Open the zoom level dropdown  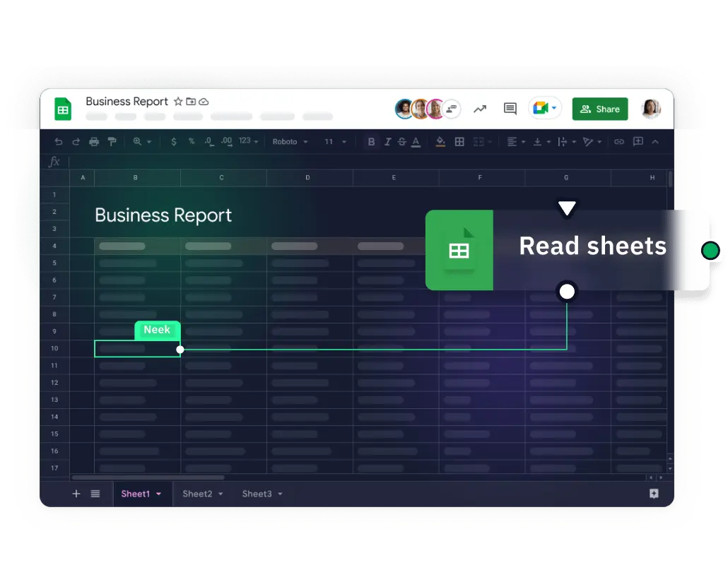pos(142,142)
